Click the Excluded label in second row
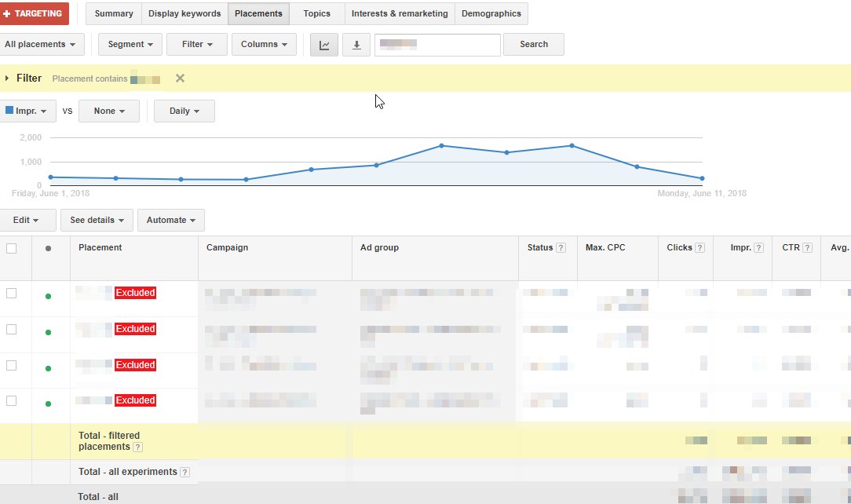 (x=135, y=329)
